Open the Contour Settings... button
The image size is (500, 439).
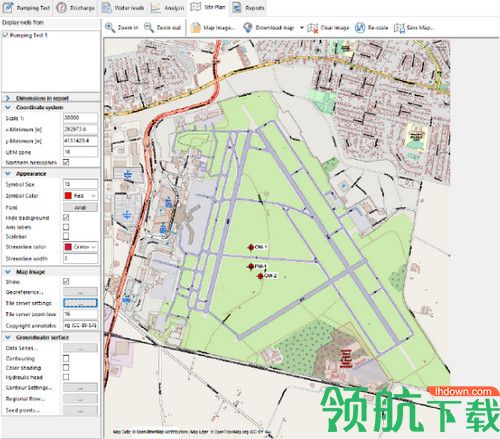pyautogui.click(x=80, y=388)
